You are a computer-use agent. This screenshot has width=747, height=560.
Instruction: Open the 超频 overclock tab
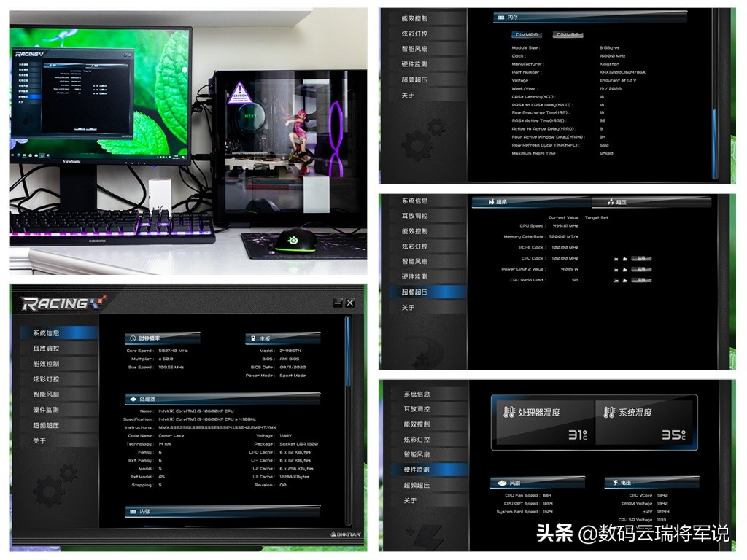pos(531,202)
